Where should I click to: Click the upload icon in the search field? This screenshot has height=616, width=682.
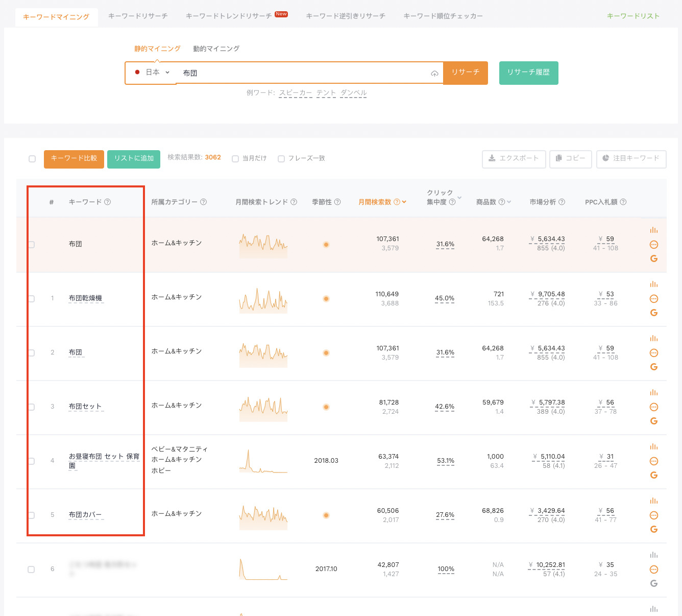[x=434, y=74]
